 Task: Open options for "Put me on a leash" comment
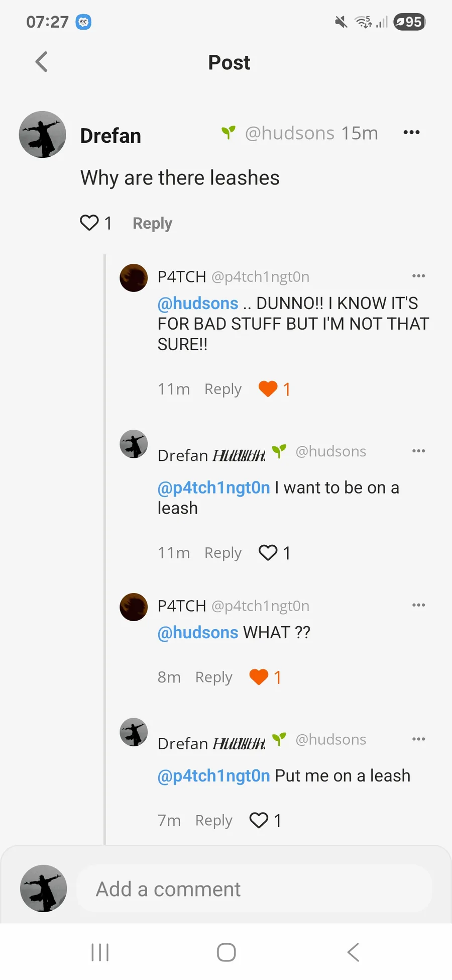[418, 739]
